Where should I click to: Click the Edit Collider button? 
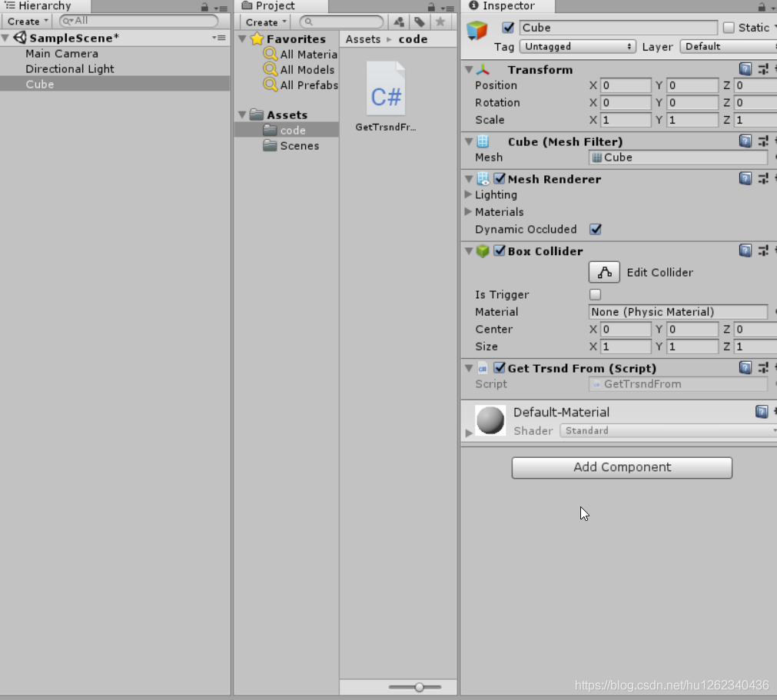coord(604,273)
